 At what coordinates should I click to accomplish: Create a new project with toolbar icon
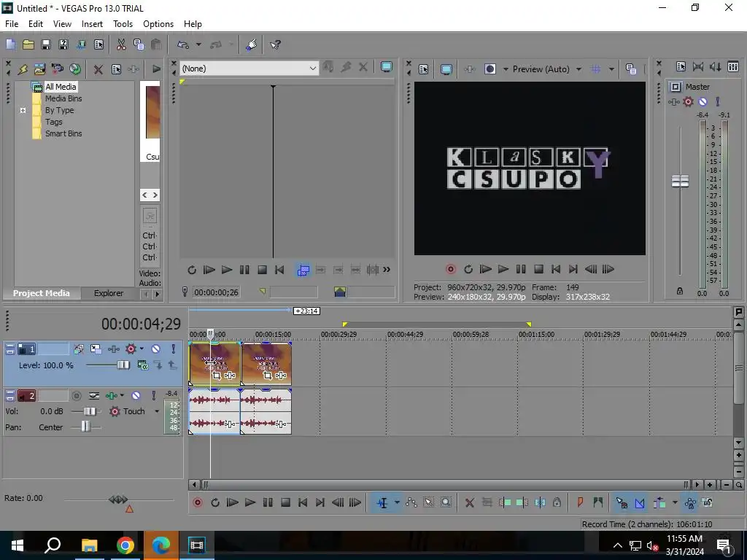10,44
